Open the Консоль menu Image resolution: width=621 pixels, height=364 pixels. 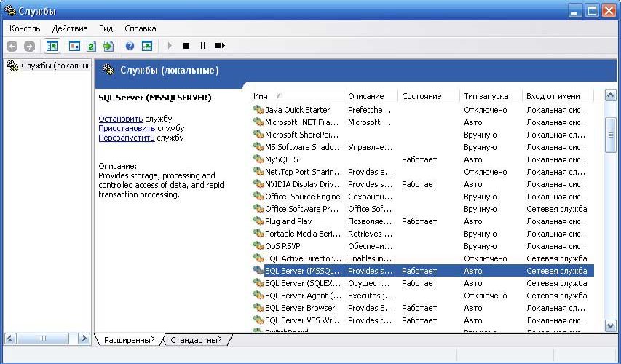coord(25,28)
